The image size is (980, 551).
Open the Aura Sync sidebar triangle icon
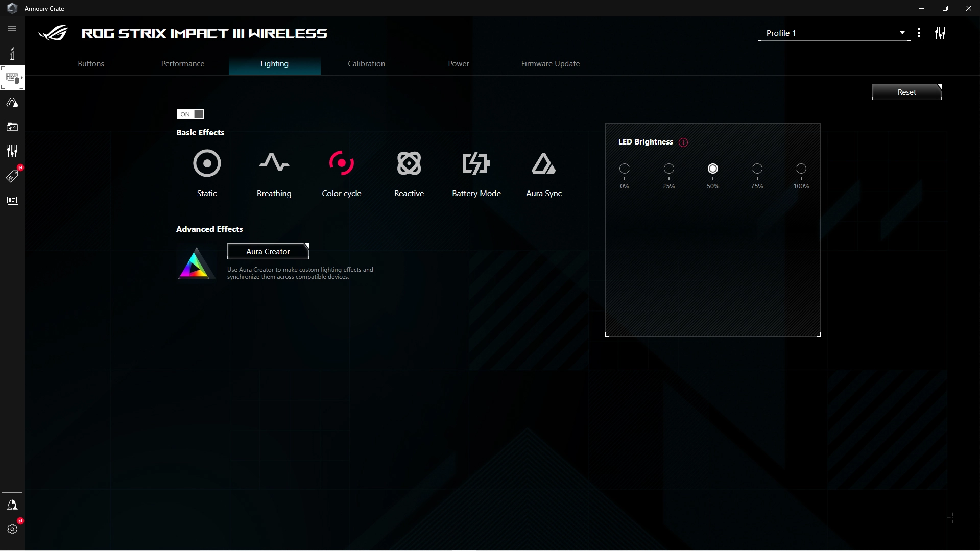click(x=12, y=103)
